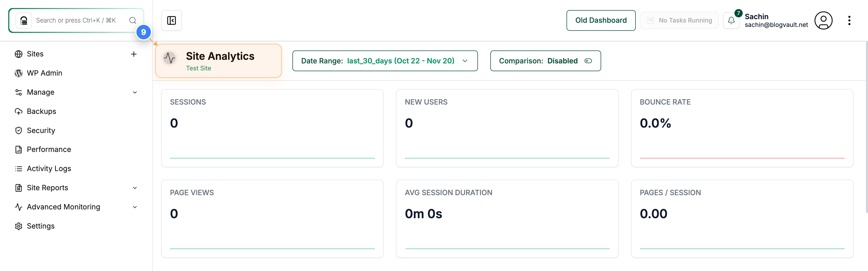The width and height of the screenshot is (868, 271).
Task: Open Performance from the sidebar icon
Action: coord(19,149)
